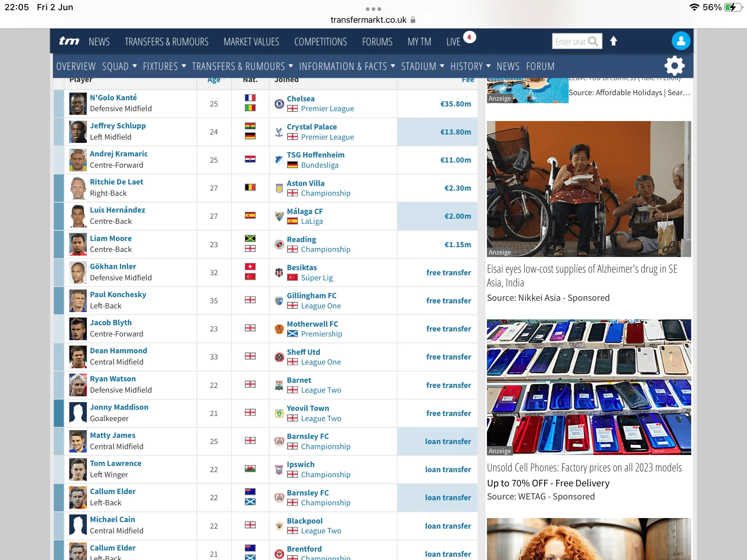Click the Motherwell FC club crest

pyautogui.click(x=279, y=329)
